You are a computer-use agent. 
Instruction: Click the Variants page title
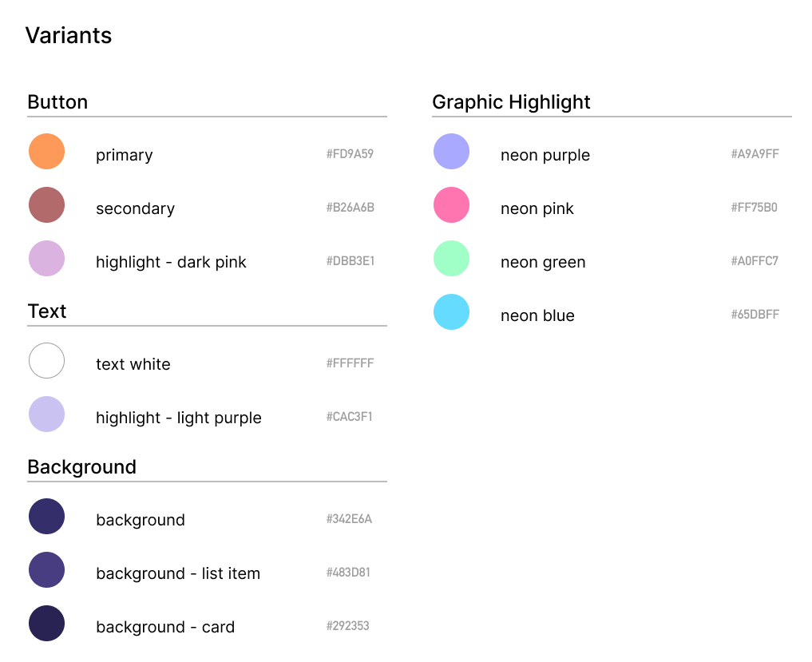point(69,35)
